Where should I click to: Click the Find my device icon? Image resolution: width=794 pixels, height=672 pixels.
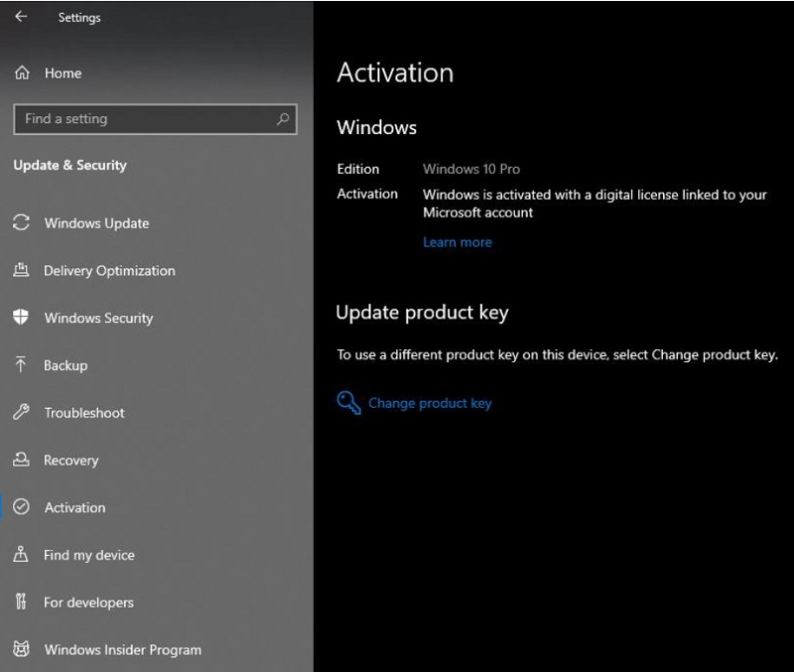[x=21, y=555]
